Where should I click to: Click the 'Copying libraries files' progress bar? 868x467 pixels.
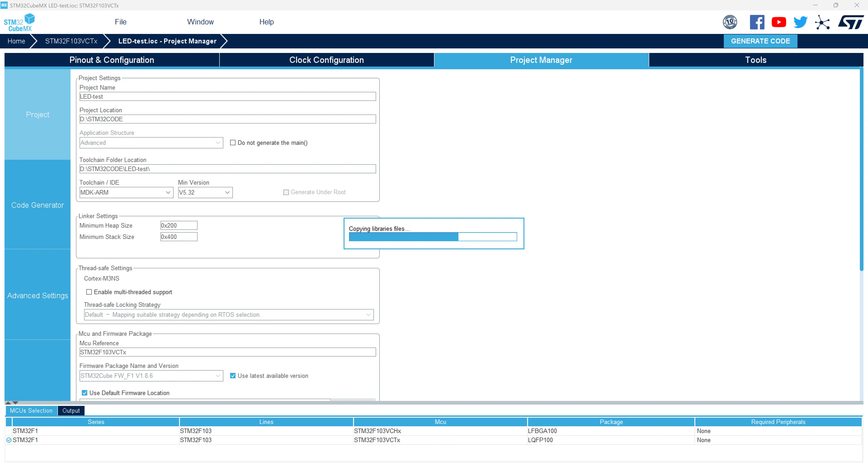pyautogui.click(x=433, y=237)
